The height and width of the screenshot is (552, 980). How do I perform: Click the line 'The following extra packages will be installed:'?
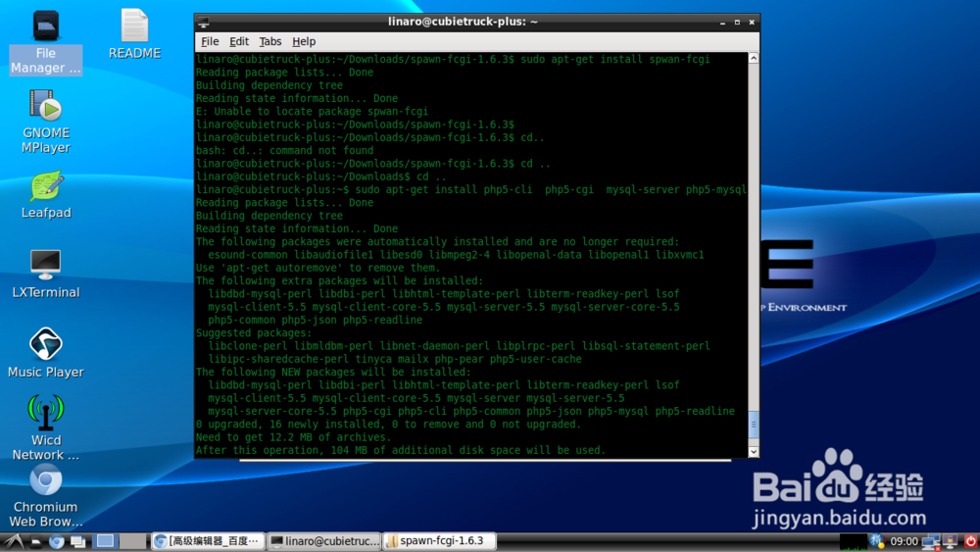(x=339, y=280)
